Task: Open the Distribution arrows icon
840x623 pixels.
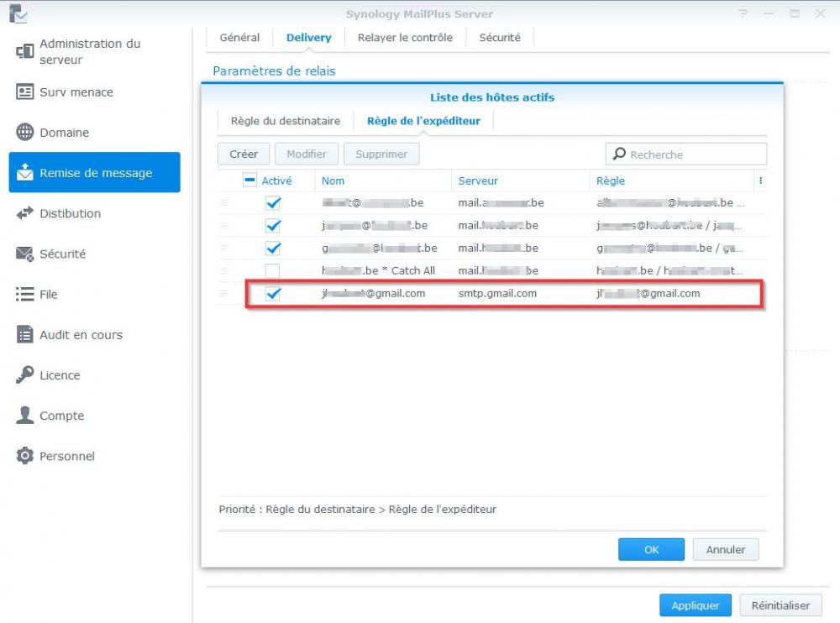Action: pos(24,212)
